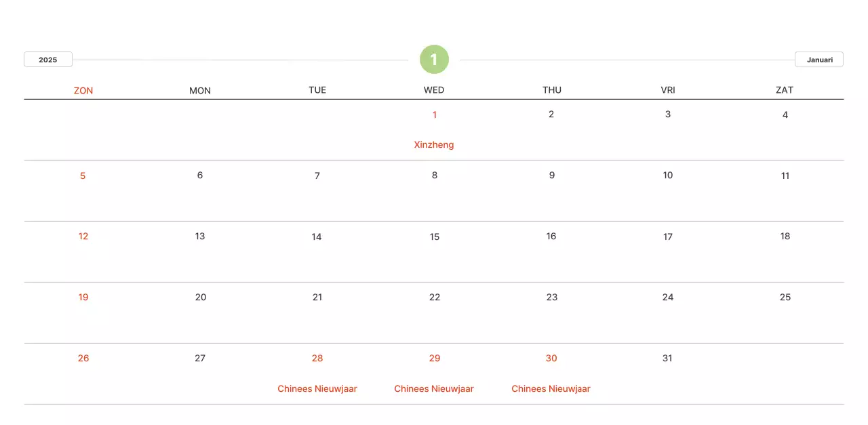This screenshot has width=868, height=425.
Task: Select the WED column header
Action: 434,90
